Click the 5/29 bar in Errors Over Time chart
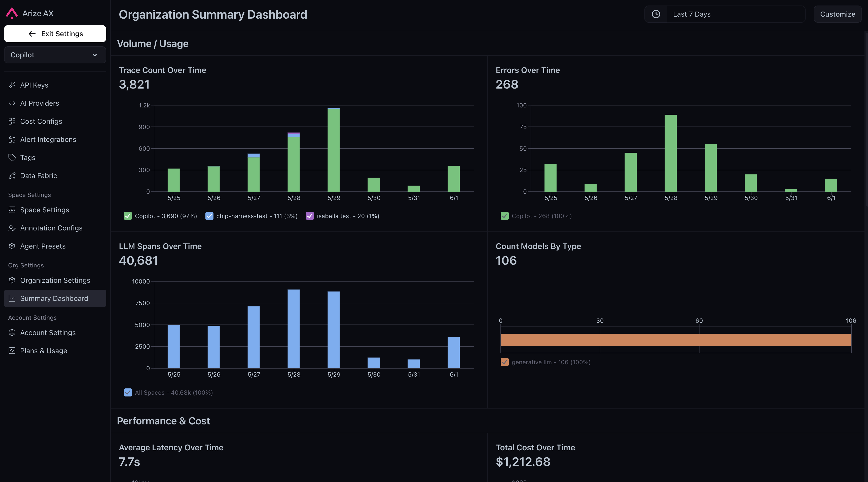Image resolution: width=868 pixels, height=482 pixels. 711,168
